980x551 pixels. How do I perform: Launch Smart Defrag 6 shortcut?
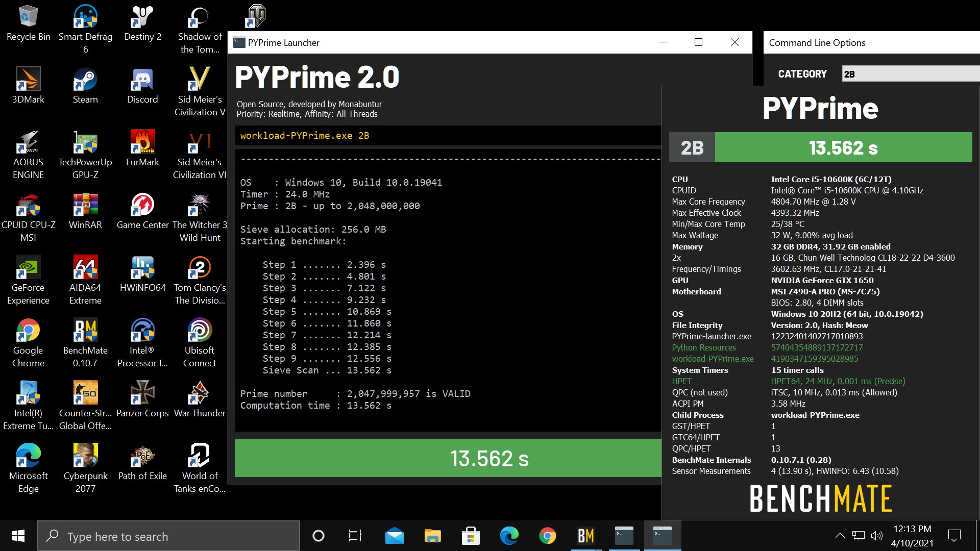tap(85, 30)
